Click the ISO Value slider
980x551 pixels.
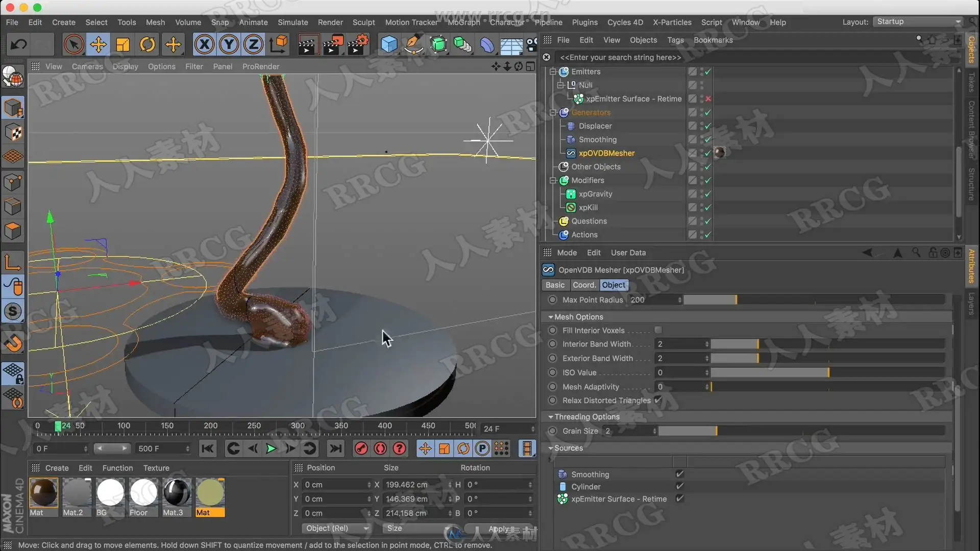(x=827, y=372)
